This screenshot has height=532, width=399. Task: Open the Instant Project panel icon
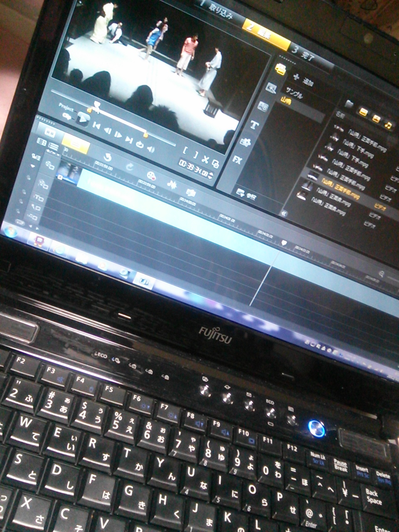tap(271, 88)
